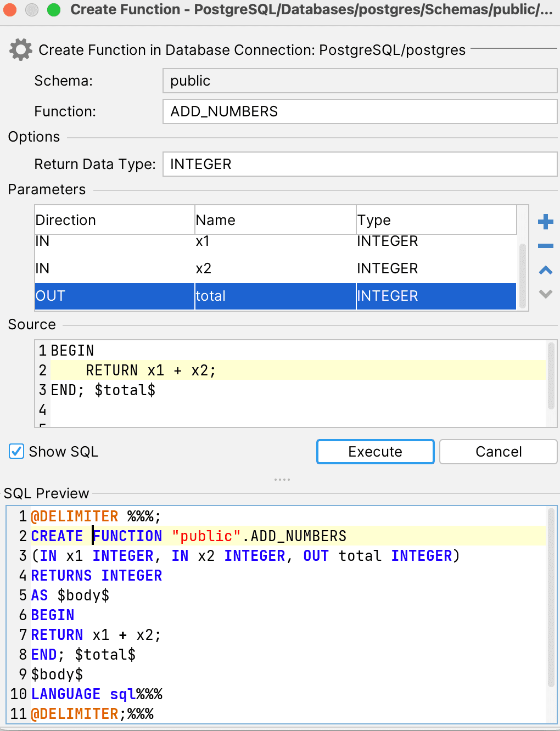Move parameter up with chevron arrow
560x731 pixels.
(x=545, y=270)
